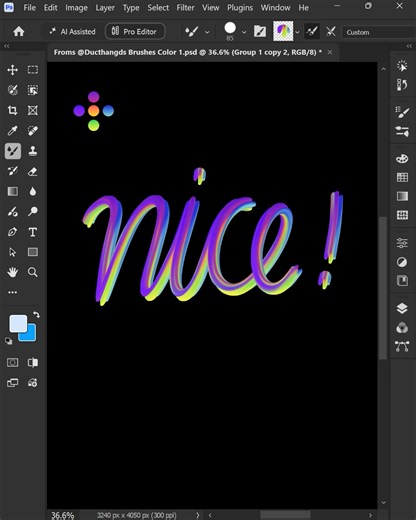Viewport: 416px width, 520px height.
Task: Reset default foreground and background colors
Action: [x=9, y=341]
